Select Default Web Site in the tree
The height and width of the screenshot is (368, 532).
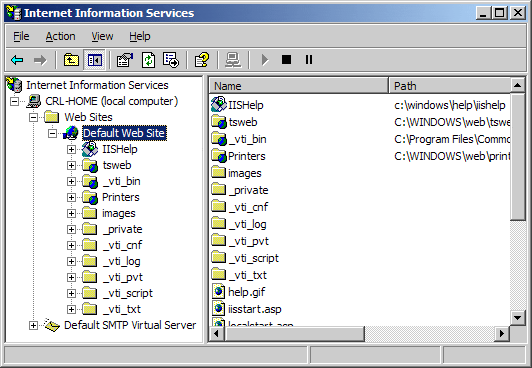pos(124,133)
